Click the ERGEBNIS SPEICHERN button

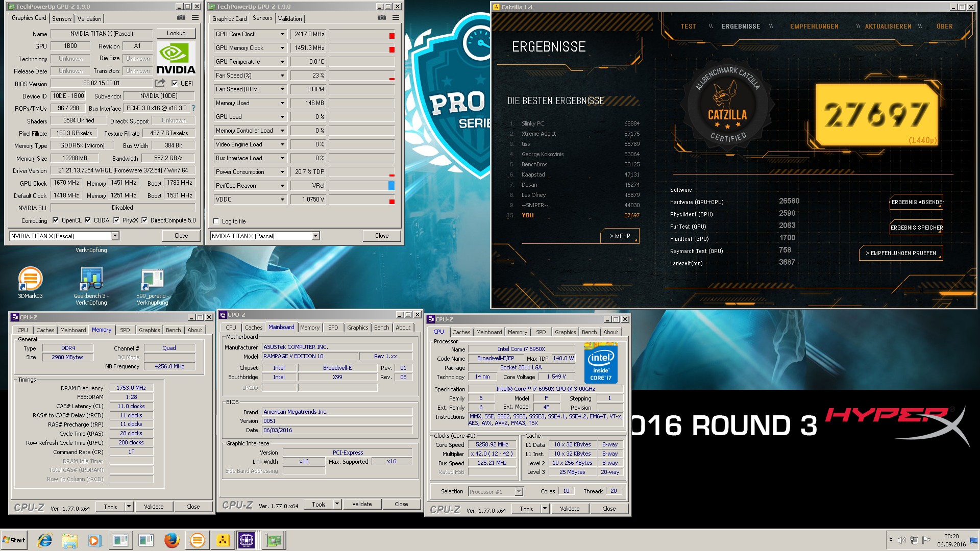pyautogui.click(x=917, y=228)
